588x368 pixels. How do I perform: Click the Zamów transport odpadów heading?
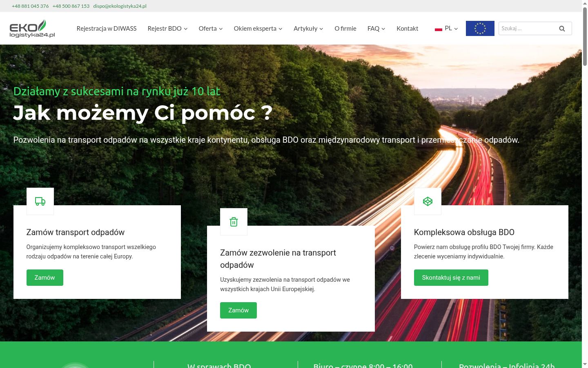click(76, 232)
